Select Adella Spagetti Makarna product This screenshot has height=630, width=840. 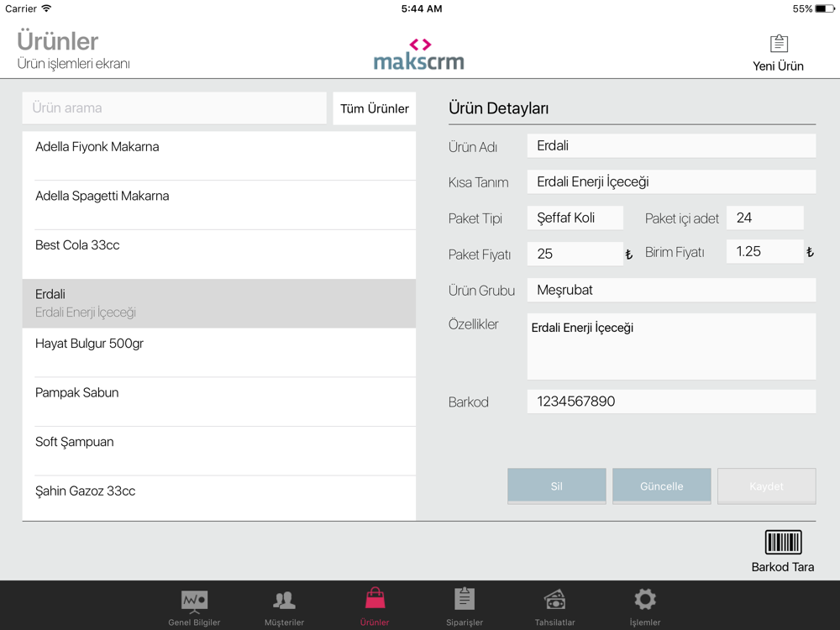pos(219,205)
